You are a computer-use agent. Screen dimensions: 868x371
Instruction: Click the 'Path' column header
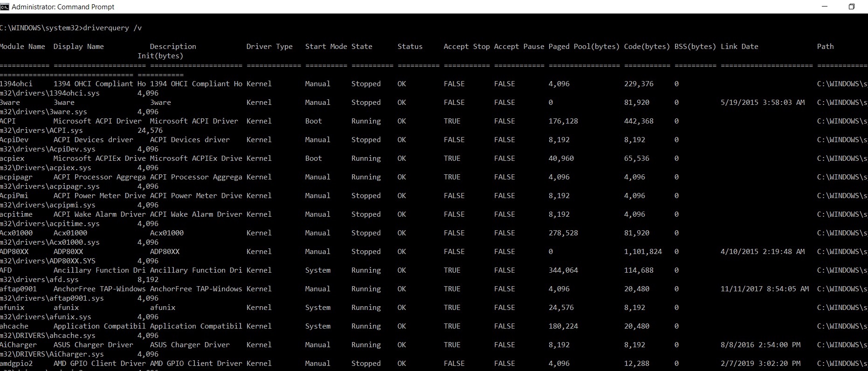825,47
